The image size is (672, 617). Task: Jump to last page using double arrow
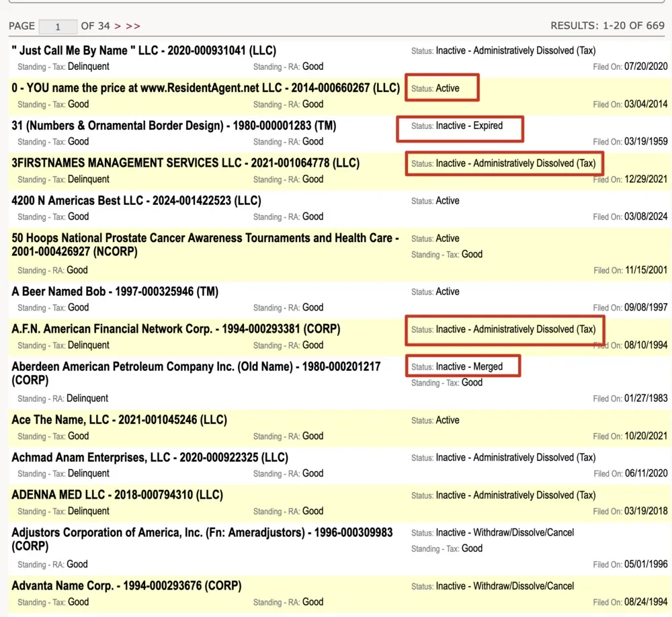(x=133, y=26)
